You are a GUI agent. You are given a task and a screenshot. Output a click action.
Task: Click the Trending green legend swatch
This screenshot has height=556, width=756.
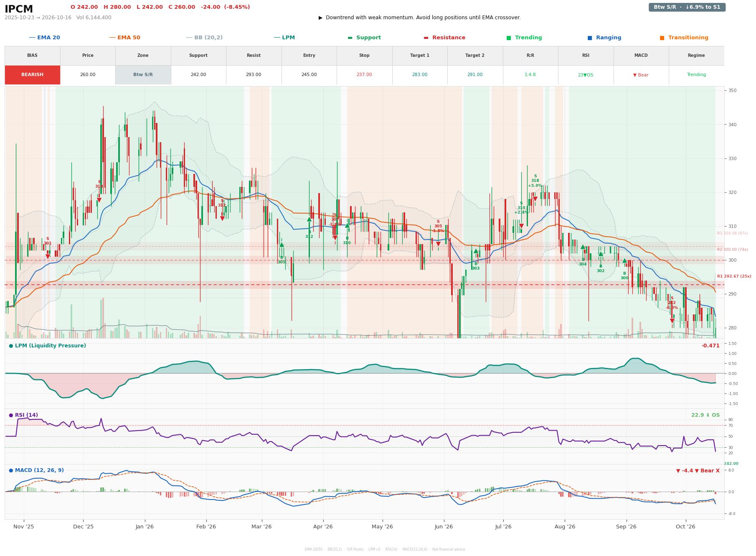point(508,38)
